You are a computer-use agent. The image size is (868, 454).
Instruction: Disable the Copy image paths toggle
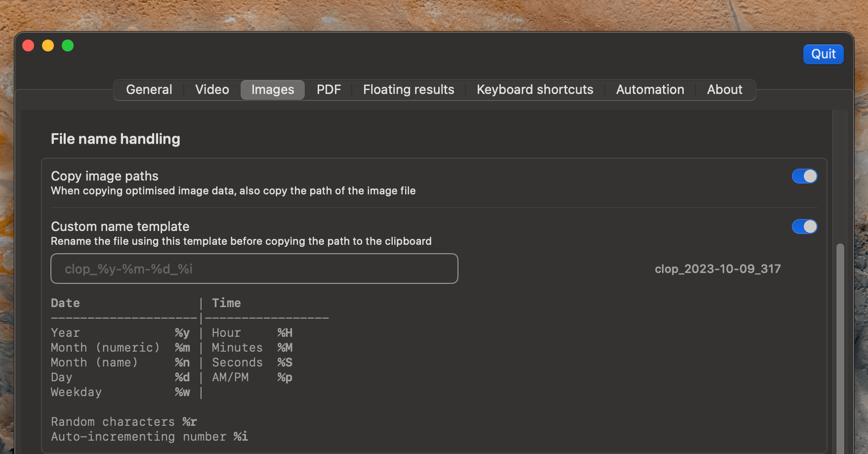point(805,176)
